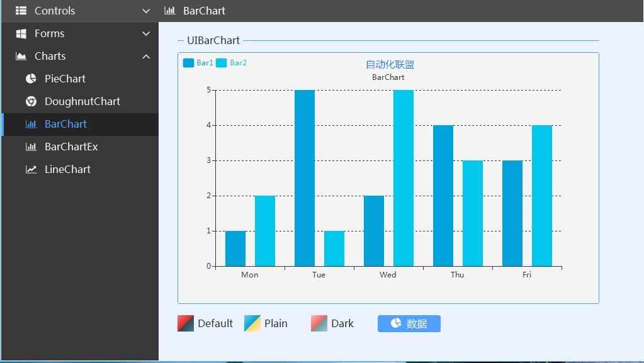Click the Charts area-chart icon
Viewport: 644px width, 363px height.
pos(21,56)
